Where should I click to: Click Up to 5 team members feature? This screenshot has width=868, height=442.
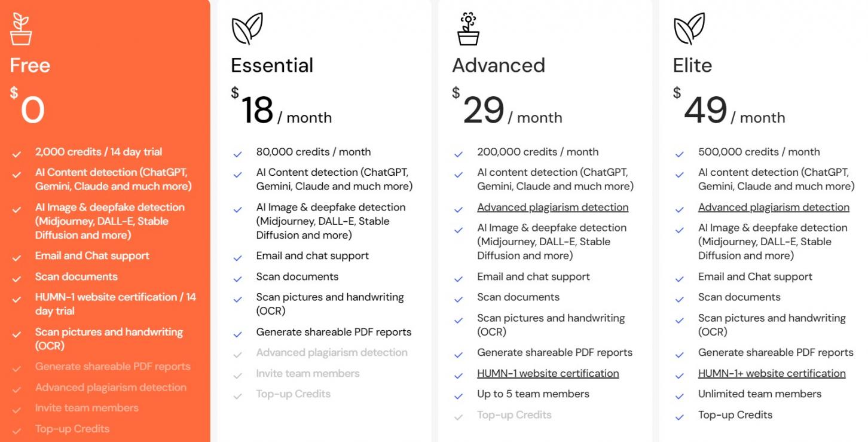point(533,394)
